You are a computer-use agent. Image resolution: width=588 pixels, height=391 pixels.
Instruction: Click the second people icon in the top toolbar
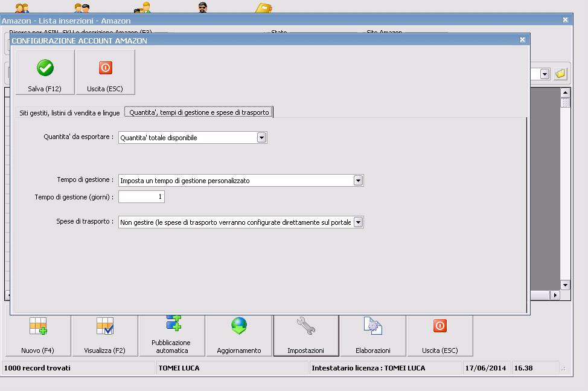[81, 7]
